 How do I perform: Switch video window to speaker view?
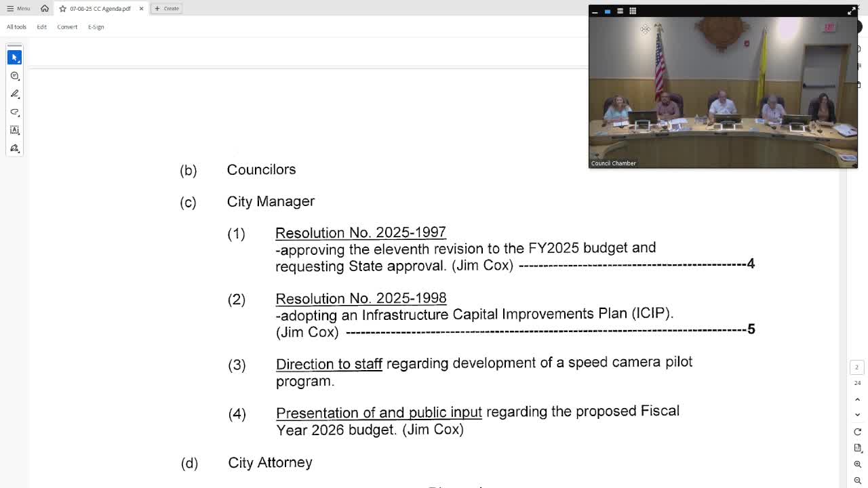(608, 11)
